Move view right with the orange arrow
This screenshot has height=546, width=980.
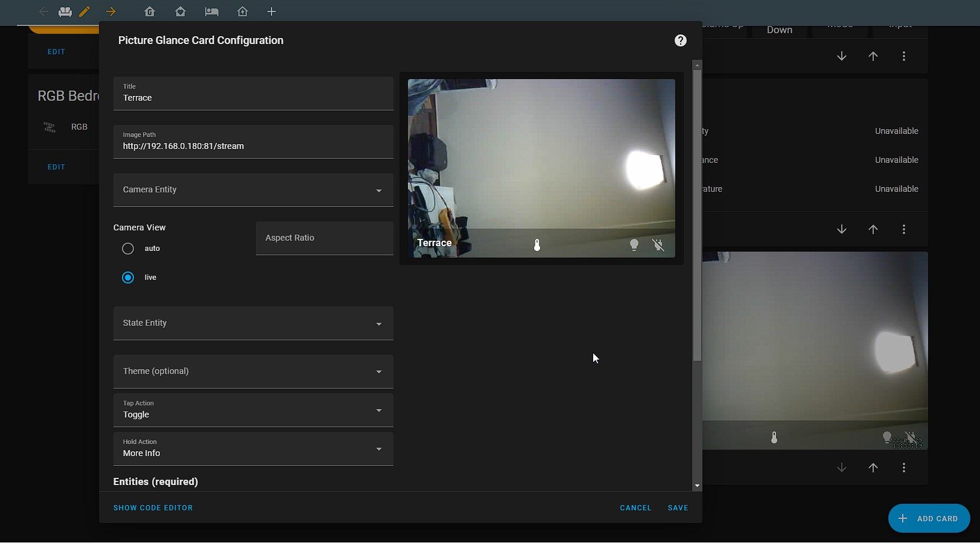click(111, 11)
